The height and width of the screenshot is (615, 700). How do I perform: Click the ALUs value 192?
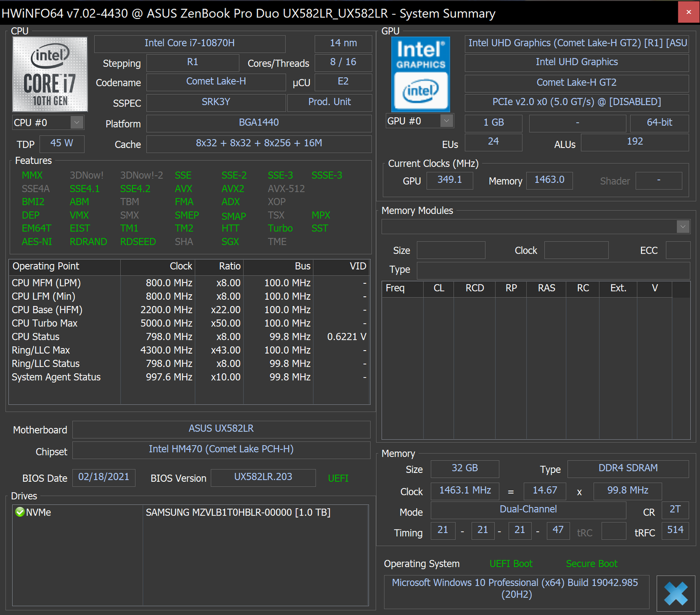click(x=635, y=142)
